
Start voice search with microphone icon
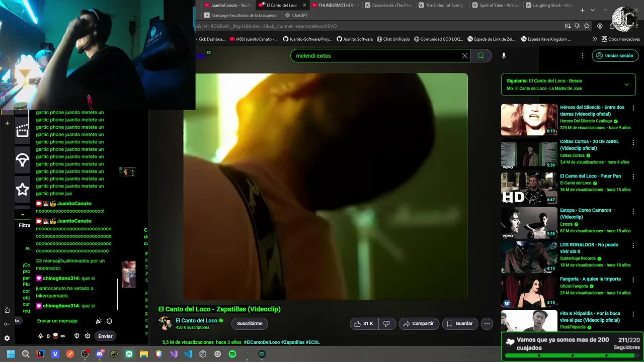(504, 56)
